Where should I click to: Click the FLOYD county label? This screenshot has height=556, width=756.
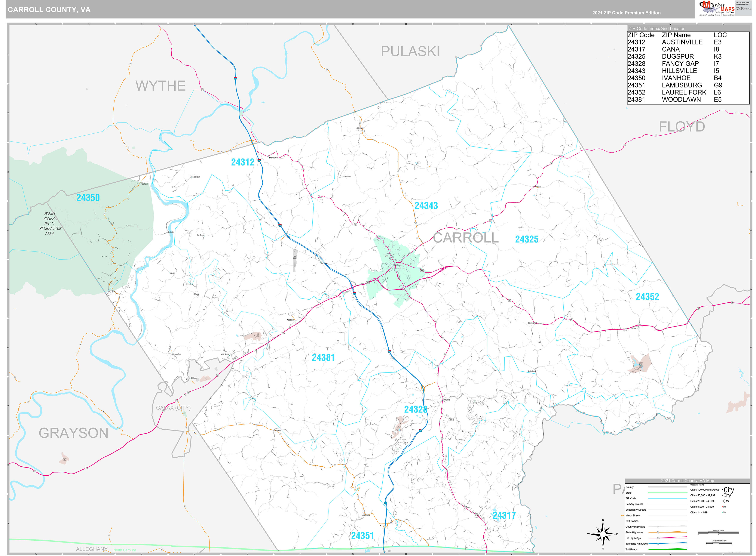click(682, 127)
